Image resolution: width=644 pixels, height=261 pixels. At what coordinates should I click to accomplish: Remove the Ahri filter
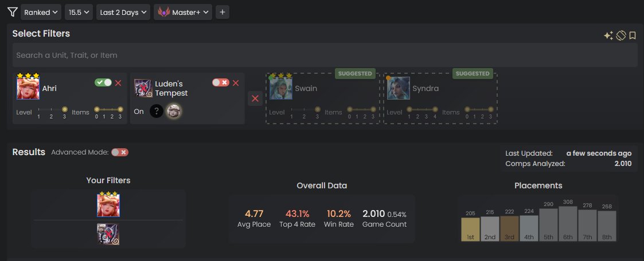[x=118, y=83]
